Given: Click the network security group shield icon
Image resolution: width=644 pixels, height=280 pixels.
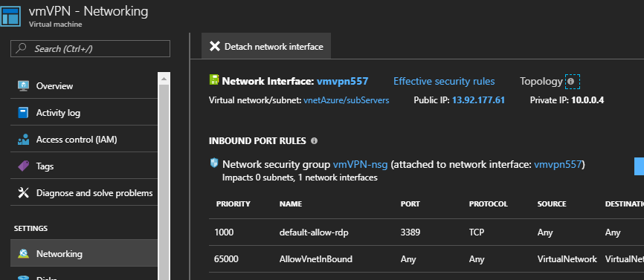Looking at the screenshot, I should (214, 163).
